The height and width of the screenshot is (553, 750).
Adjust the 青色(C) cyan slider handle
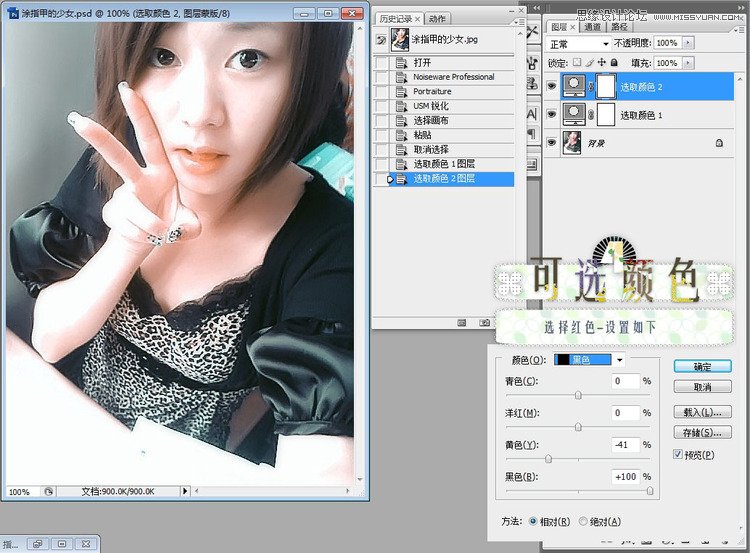pyautogui.click(x=578, y=395)
